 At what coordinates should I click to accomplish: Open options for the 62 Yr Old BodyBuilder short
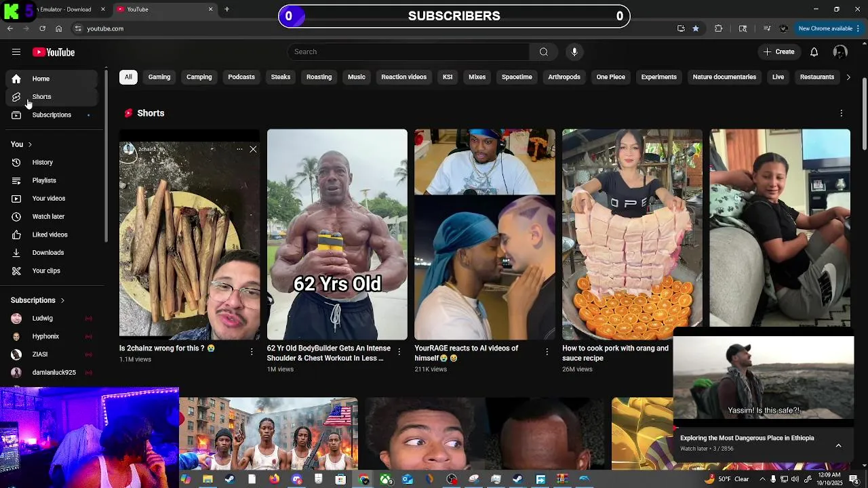(x=399, y=352)
